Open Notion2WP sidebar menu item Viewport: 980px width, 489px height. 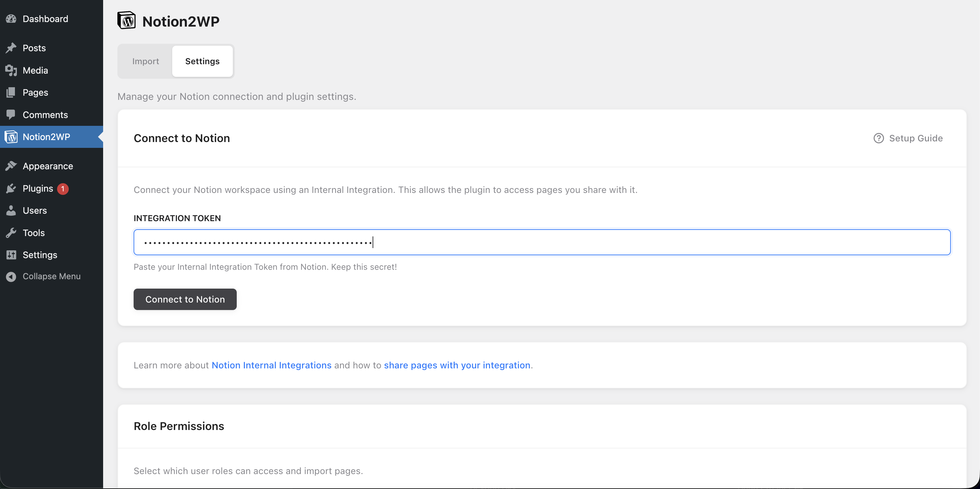click(x=46, y=137)
